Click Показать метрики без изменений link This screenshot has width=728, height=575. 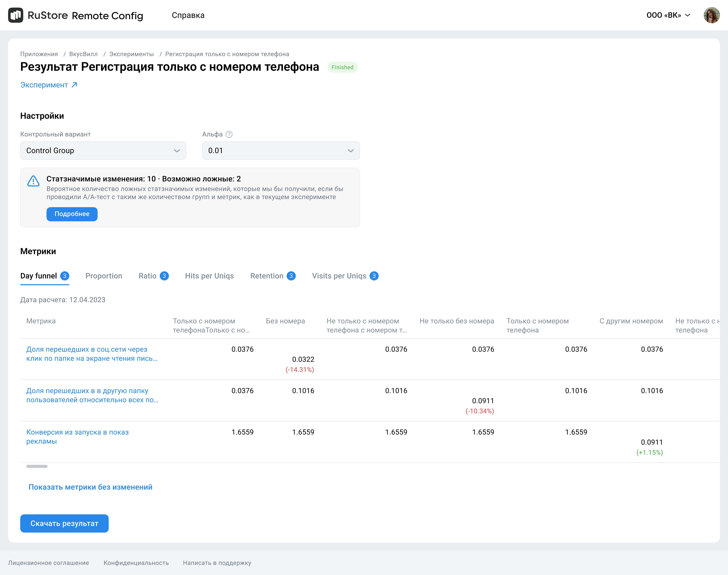90,487
